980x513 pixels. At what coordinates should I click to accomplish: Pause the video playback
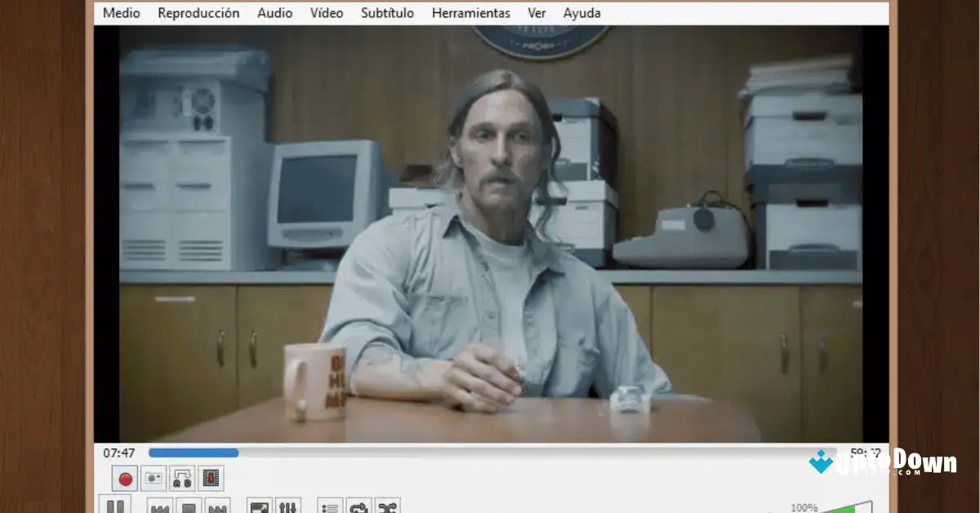click(x=116, y=506)
